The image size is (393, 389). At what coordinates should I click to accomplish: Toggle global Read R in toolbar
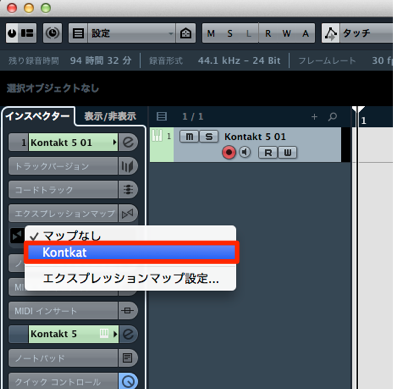[x=268, y=33]
